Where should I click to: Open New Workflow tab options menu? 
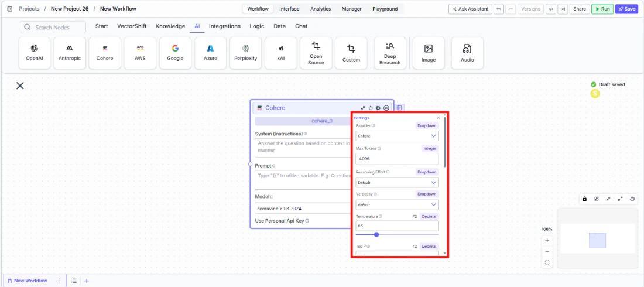click(x=60, y=281)
